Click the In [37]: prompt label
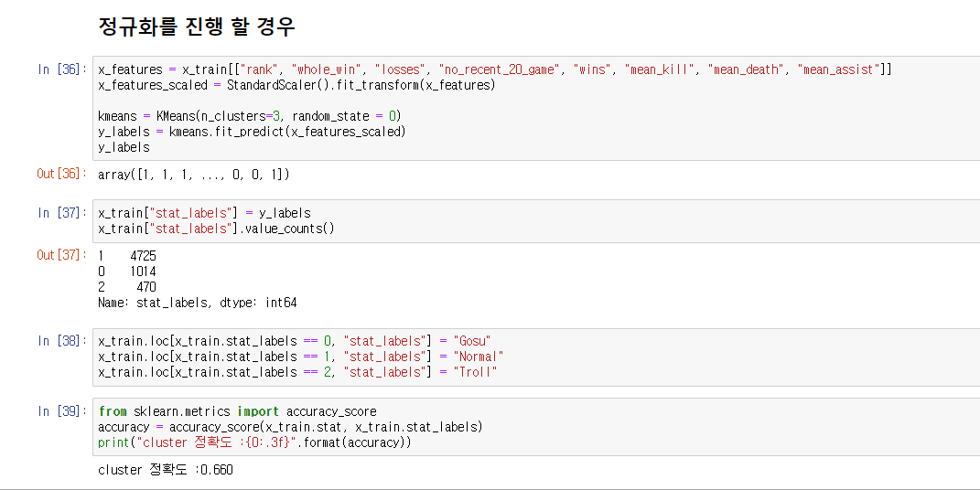This screenshot has width=980, height=490. (62, 213)
